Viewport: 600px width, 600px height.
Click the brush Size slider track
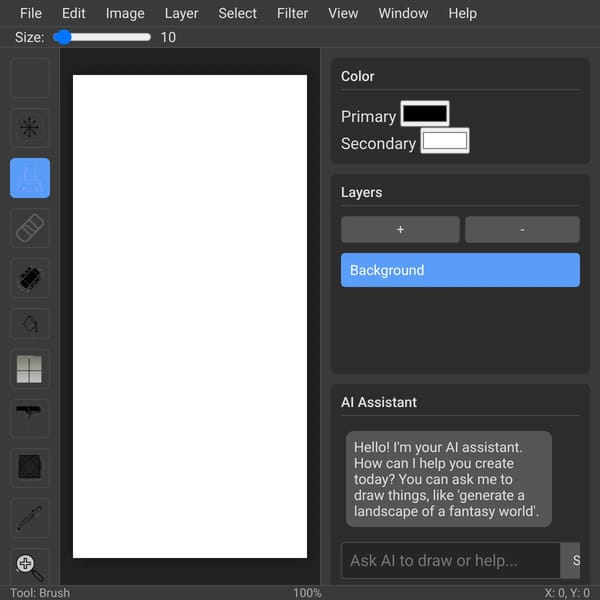point(102,37)
